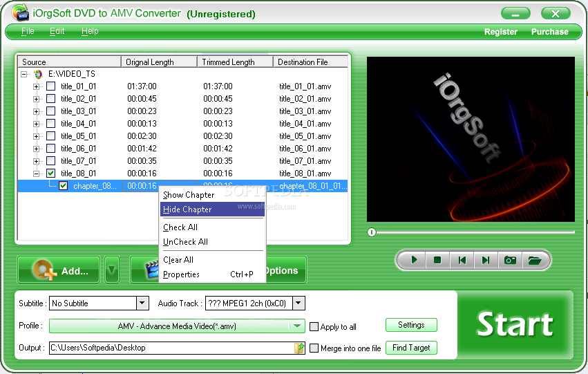Open the Audio Track dropdown
This screenshot has width=588, height=374.
(298, 303)
